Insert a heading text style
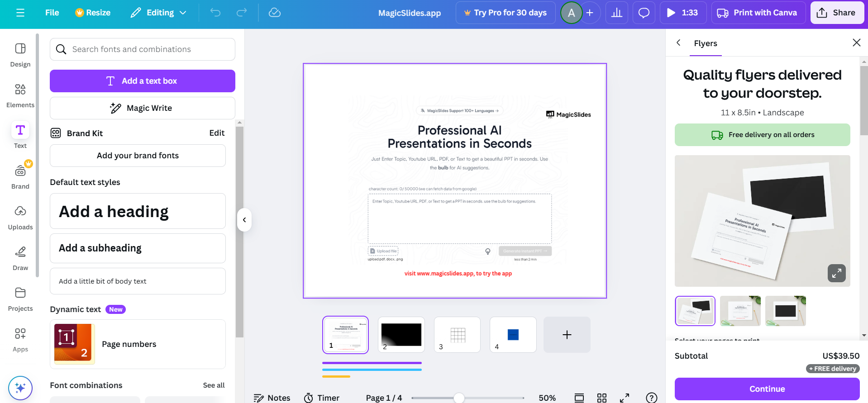Viewport: 868px width, 403px height. click(x=138, y=211)
